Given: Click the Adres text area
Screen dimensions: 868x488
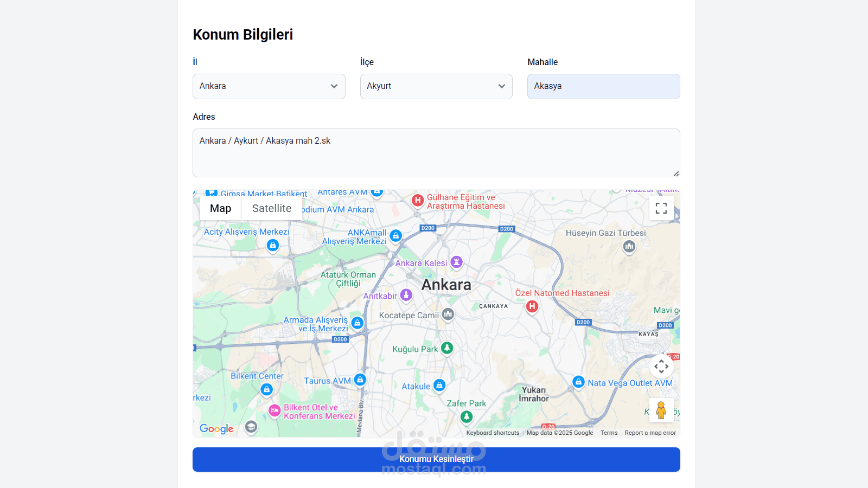Looking at the screenshot, I should tap(436, 153).
